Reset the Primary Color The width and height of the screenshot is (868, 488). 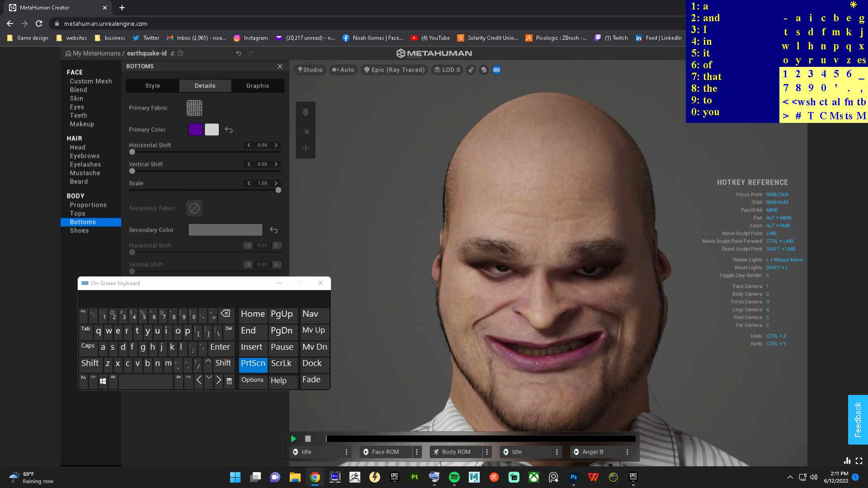point(229,130)
